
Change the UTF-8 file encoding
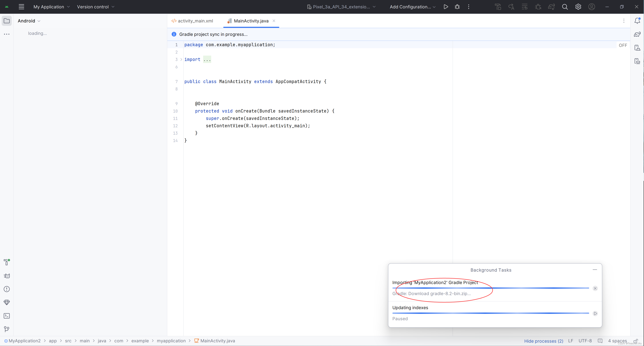pyautogui.click(x=585, y=341)
